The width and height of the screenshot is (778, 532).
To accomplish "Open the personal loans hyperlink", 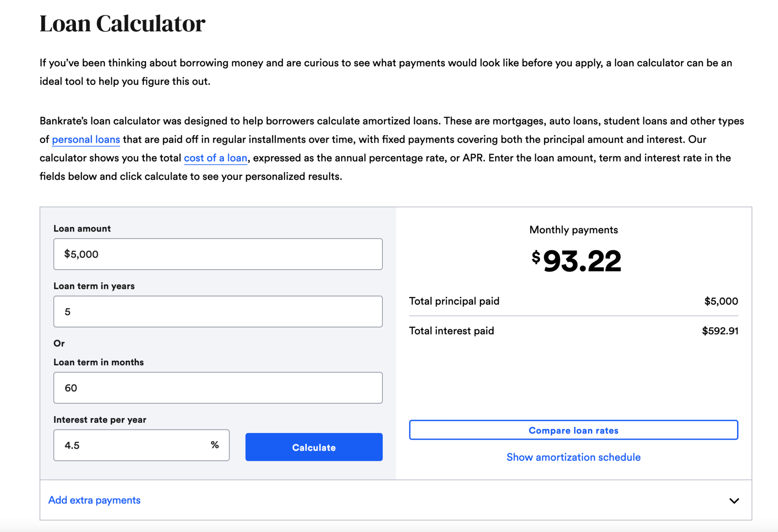I will [86, 139].
